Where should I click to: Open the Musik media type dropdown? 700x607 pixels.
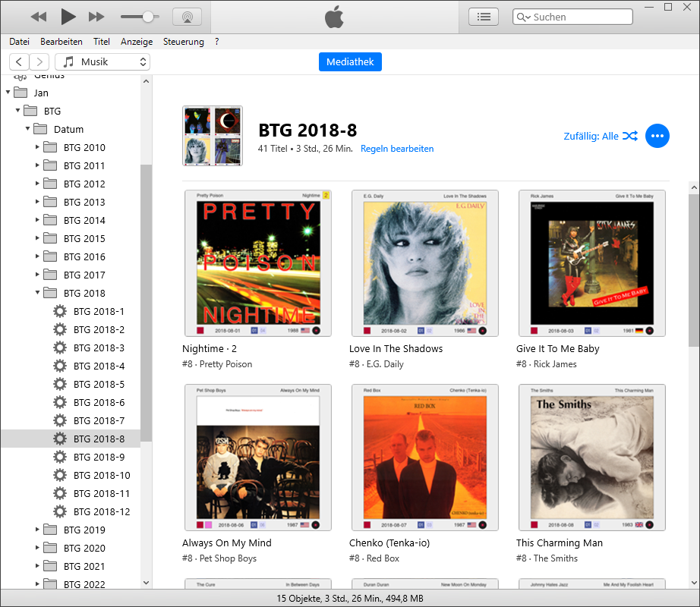102,61
